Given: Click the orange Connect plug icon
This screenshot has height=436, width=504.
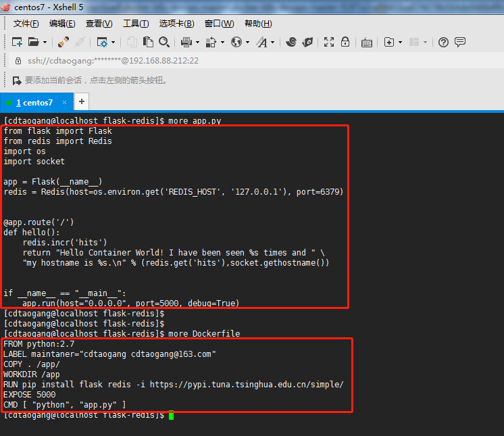Looking at the screenshot, I should 64,42.
